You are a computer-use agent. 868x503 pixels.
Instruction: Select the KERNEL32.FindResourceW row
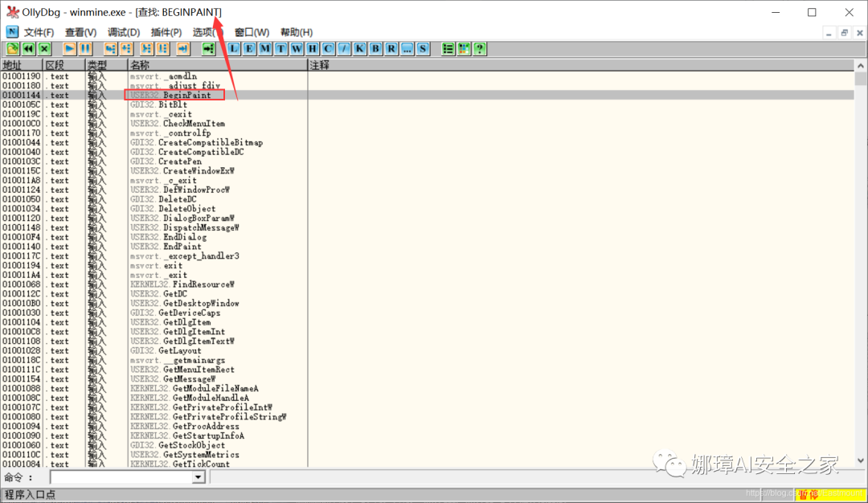428,284
